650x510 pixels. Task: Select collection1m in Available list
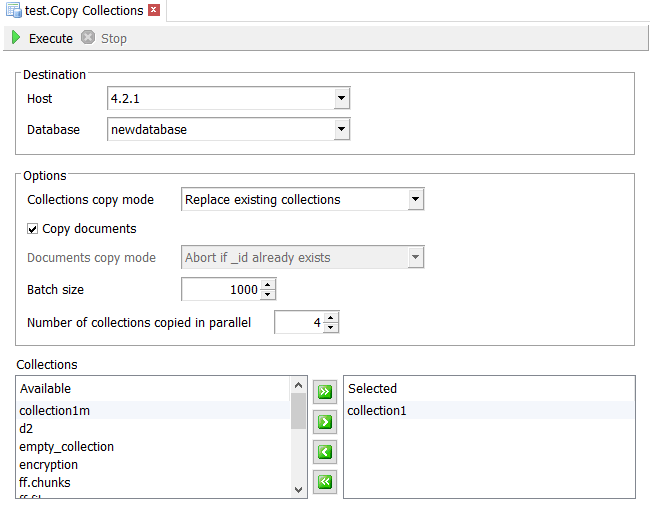55,411
